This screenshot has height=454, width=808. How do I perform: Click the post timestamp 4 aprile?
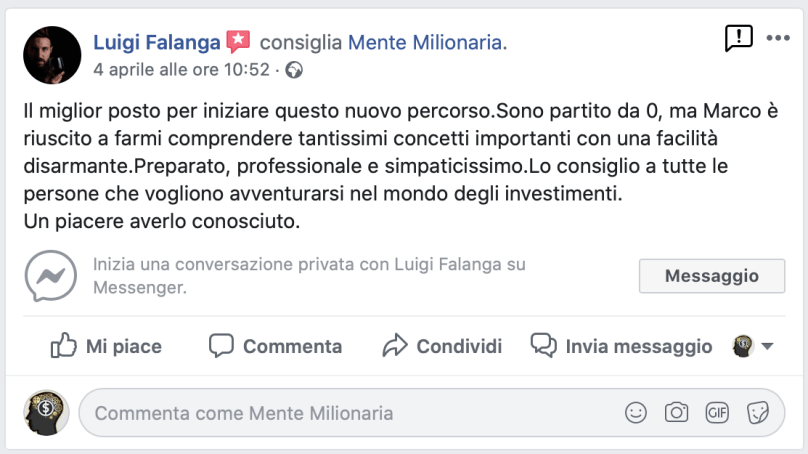(x=181, y=70)
